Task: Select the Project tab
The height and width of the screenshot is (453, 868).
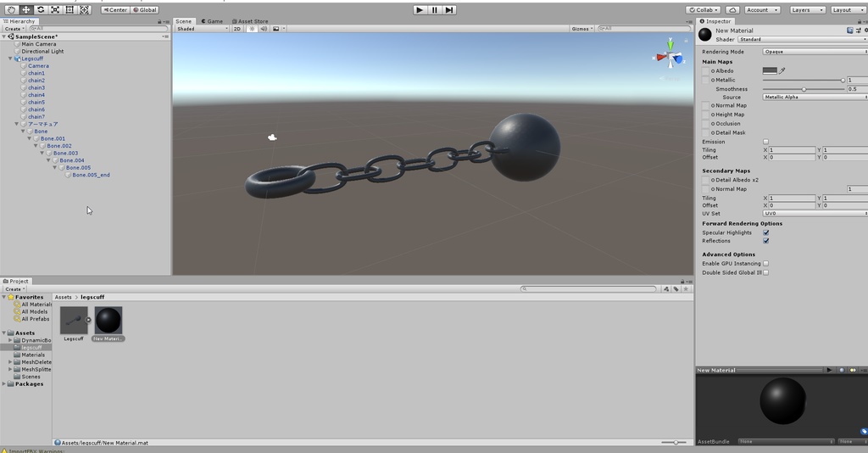Action: [x=16, y=281]
